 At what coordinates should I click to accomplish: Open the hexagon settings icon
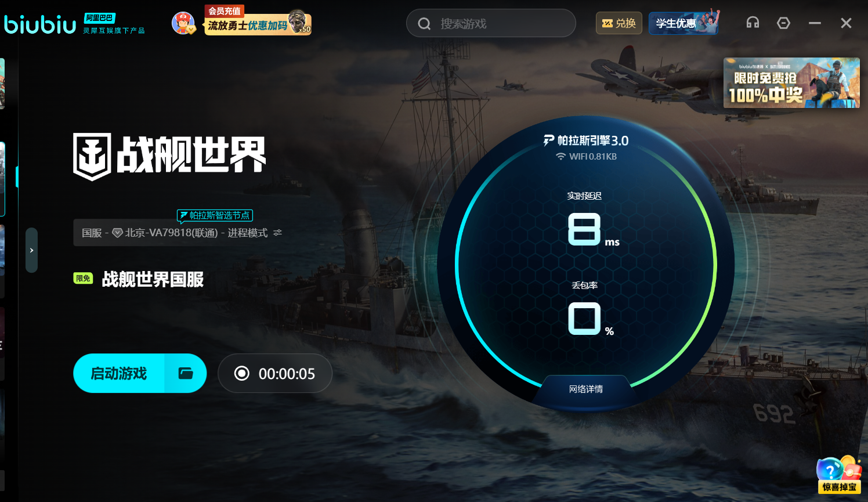tap(783, 23)
